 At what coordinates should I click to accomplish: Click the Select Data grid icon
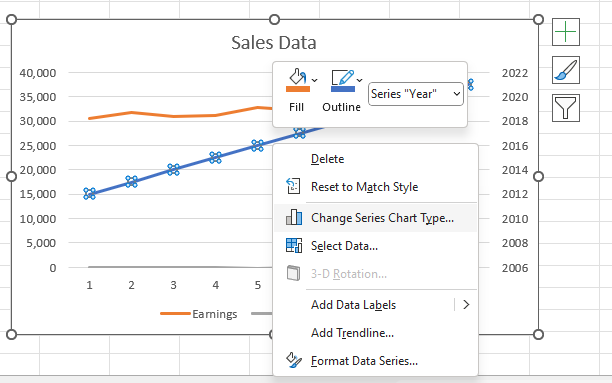point(294,246)
